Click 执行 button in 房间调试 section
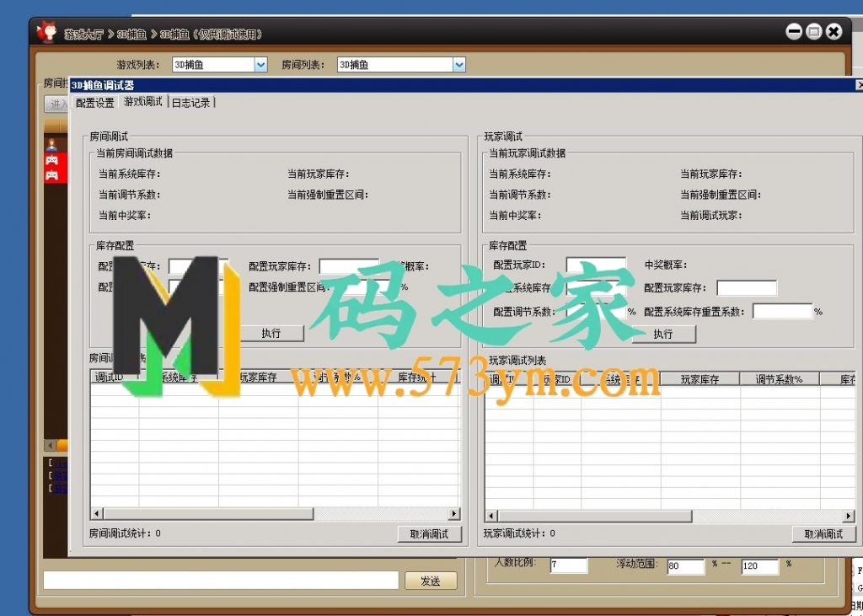Viewport: 863px width, 616px height. [271, 334]
